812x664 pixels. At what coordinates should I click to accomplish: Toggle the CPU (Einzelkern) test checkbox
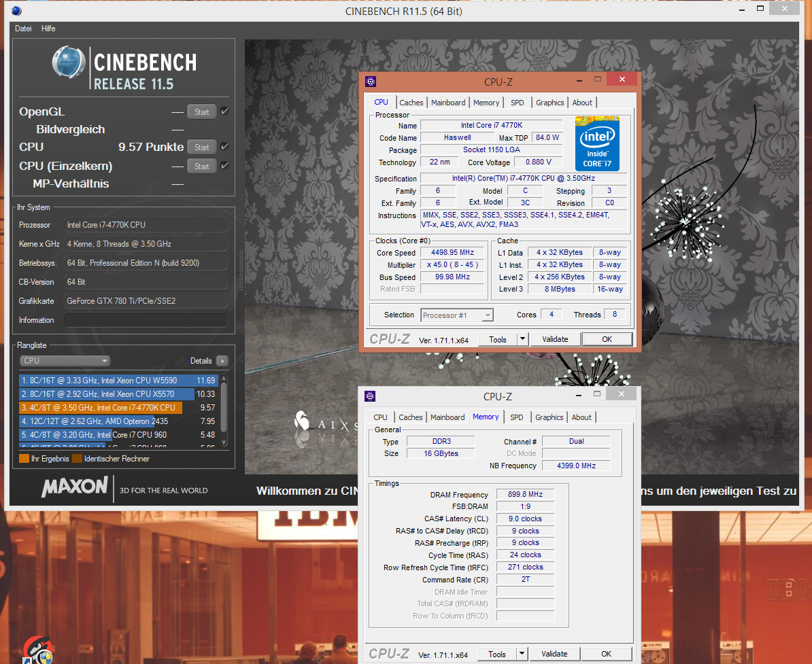[224, 166]
